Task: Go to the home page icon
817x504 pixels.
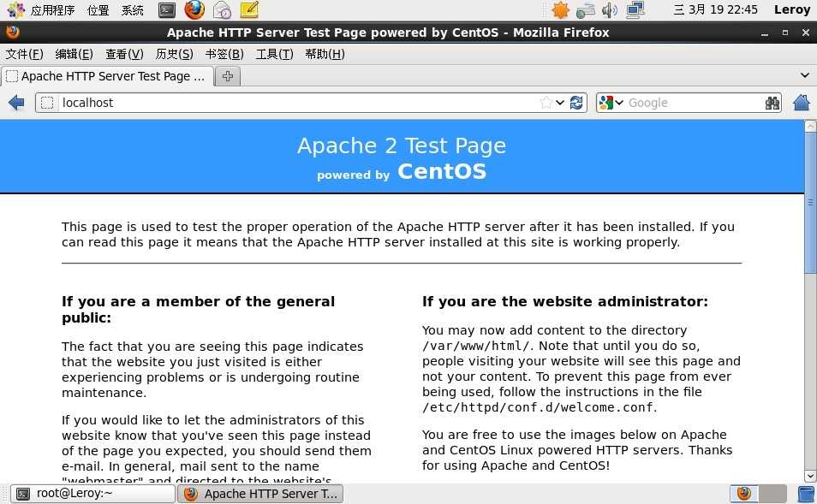Action: 802,103
